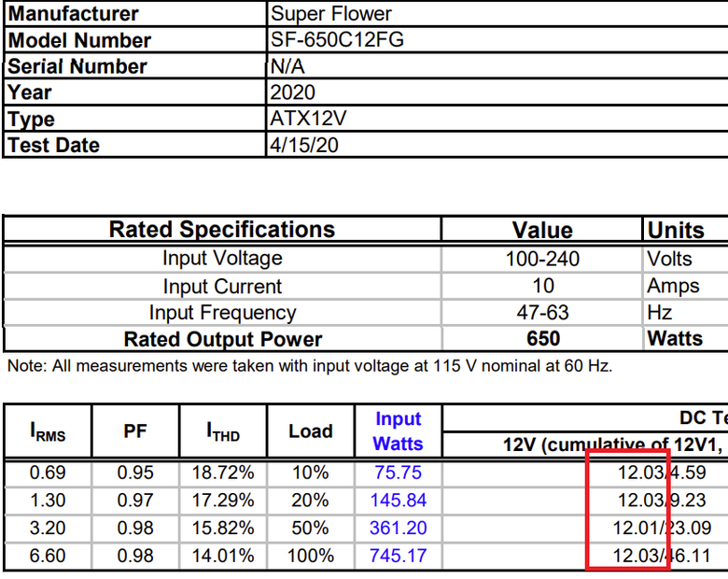This screenshot has width=728, height=579.
Task: Select the Type value ATX12V
Action: coord(308,119)
